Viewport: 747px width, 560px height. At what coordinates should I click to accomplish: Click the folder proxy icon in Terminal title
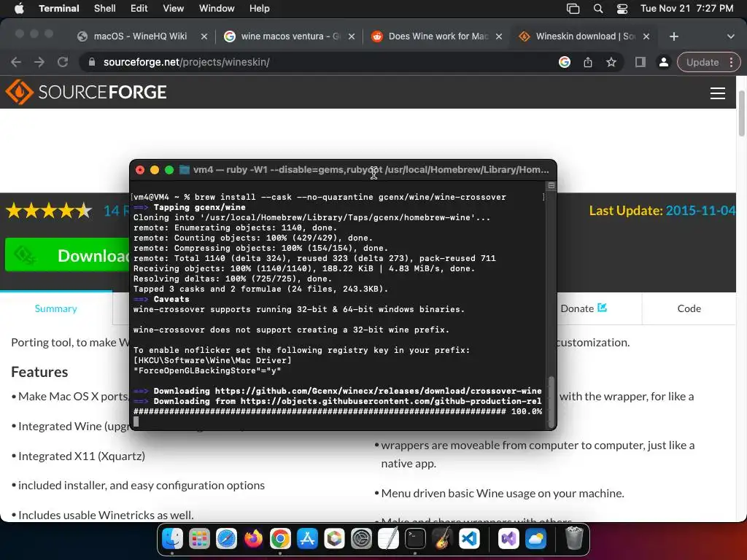[185, 169]
